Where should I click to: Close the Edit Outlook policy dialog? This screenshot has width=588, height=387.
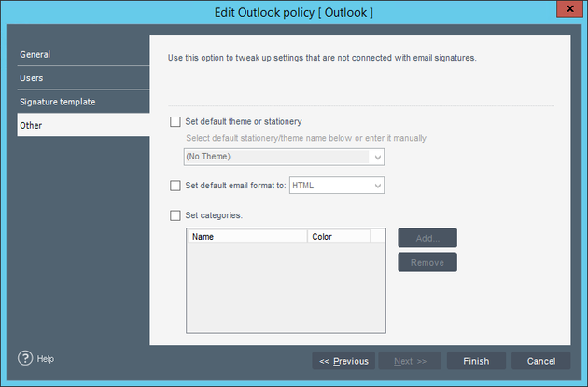point(569,8)
